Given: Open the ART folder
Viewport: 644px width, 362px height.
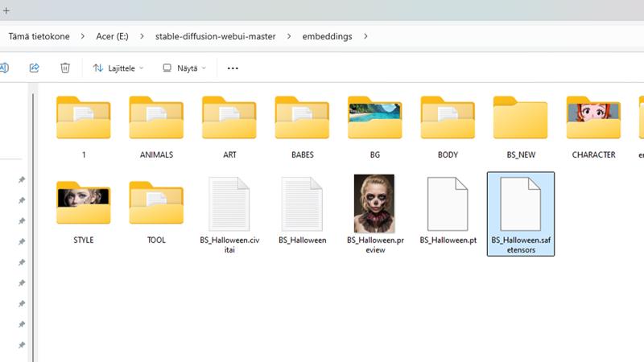Looking at the screenshot, I should 229,127.
